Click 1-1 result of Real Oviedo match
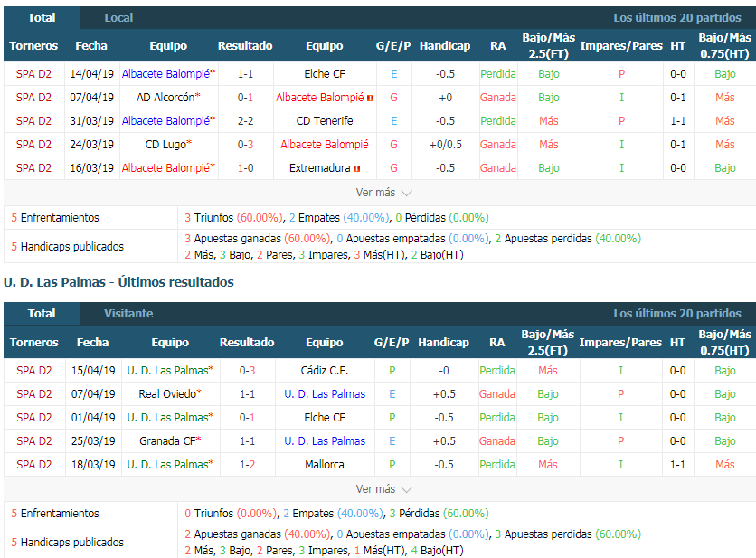This screenshot has height=558, width=756. pos(248,394)
